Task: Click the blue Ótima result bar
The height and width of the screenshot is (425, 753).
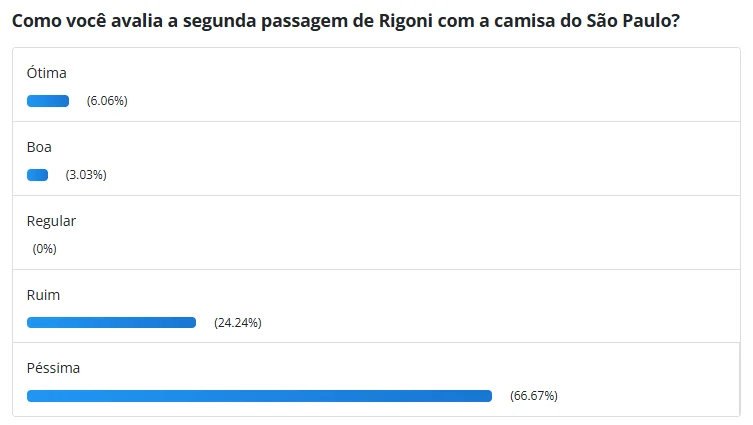Action: (48, 101)
